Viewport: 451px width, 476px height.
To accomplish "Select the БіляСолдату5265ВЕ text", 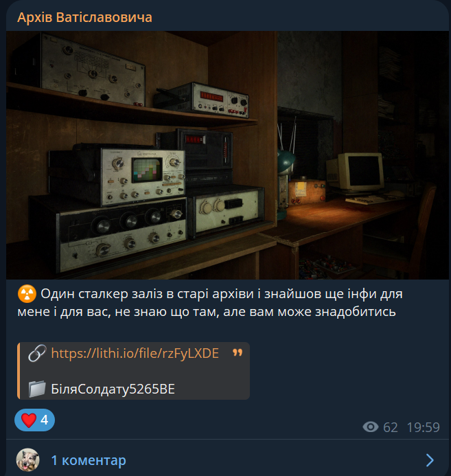I will (113, 389).
